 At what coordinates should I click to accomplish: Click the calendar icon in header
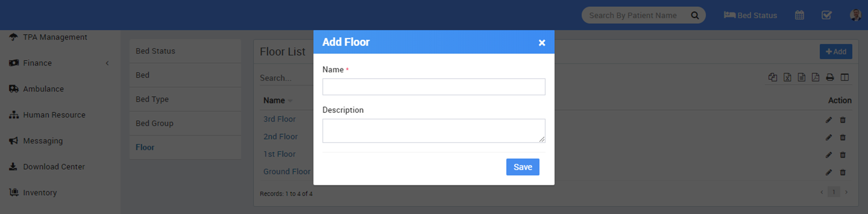pyautogui.click(x=800, y=15)
